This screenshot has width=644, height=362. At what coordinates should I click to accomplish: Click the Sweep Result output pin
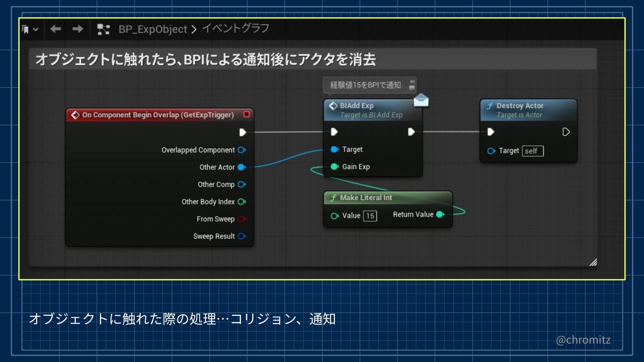coord(241,236)
